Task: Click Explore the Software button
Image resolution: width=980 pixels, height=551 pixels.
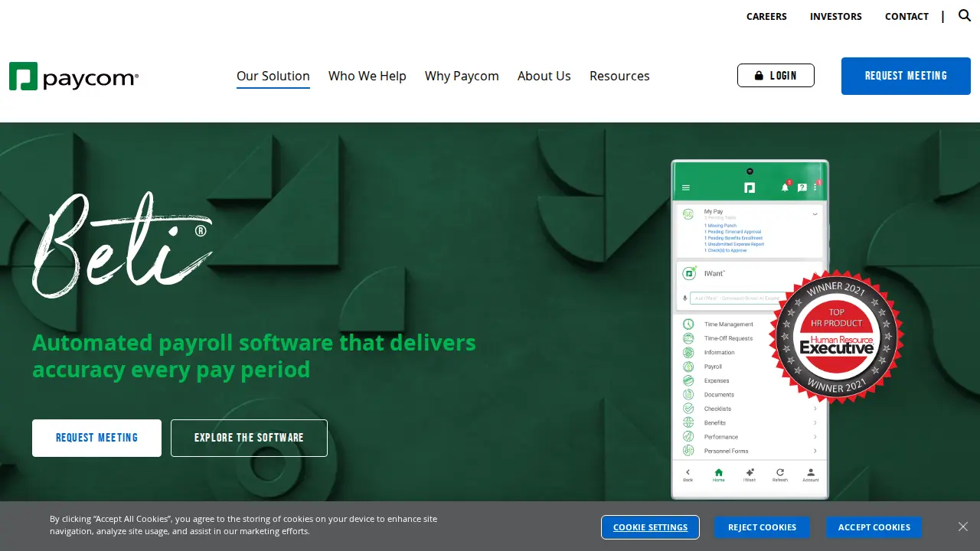Action: pos(249,438)
